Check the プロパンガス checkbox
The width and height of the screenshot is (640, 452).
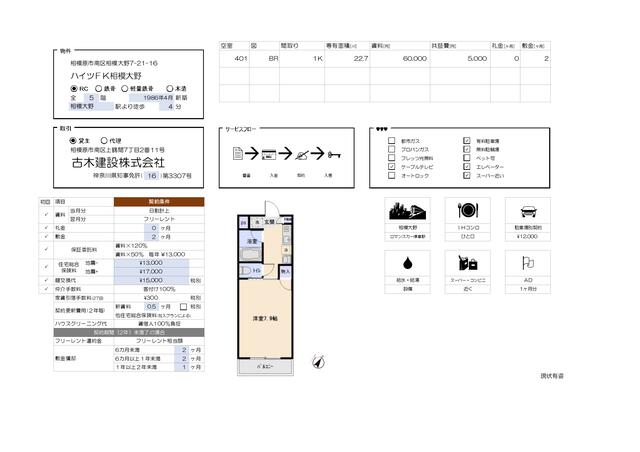click(391, 149)
